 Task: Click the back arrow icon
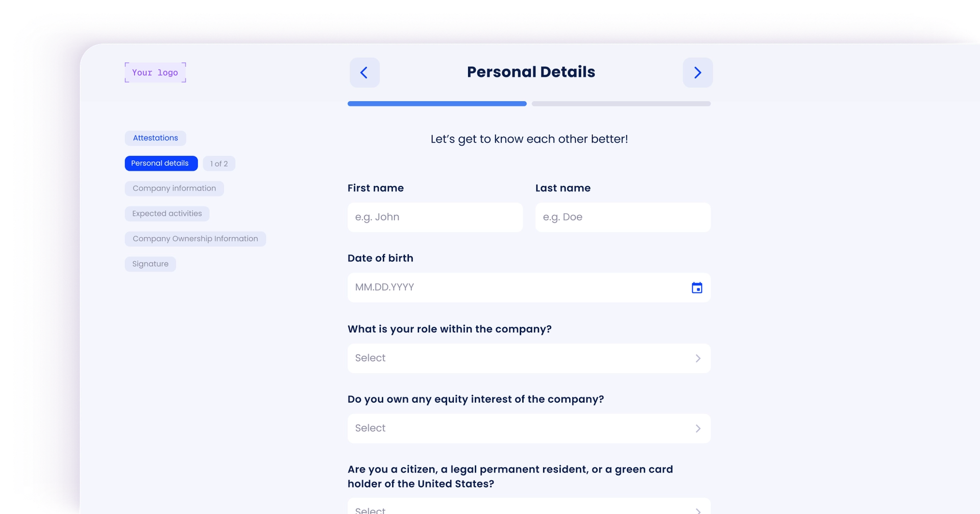[x=364, y=72]
